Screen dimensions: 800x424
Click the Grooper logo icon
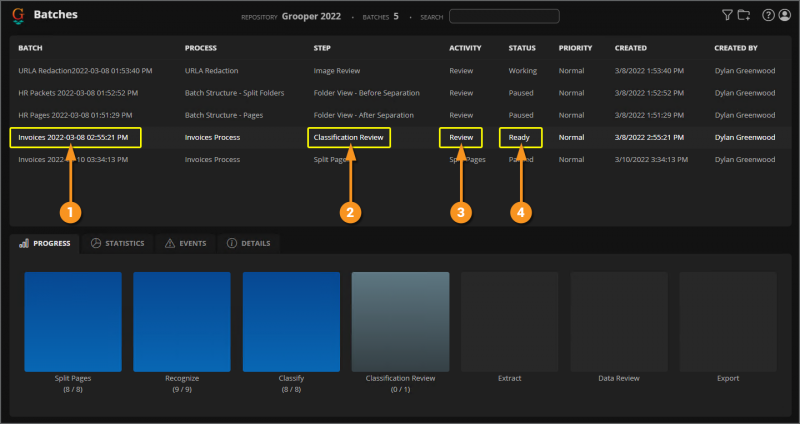[x=19, y=16]
